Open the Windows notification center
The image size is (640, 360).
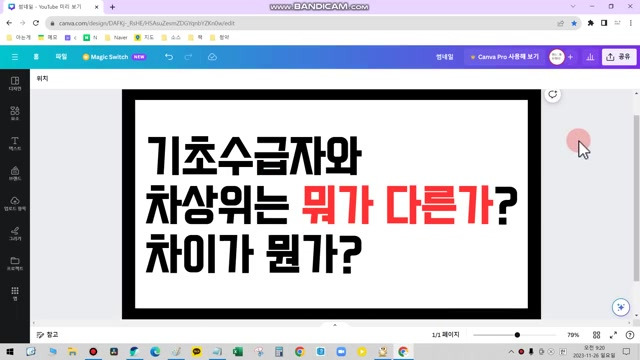(x=627, y=351)
